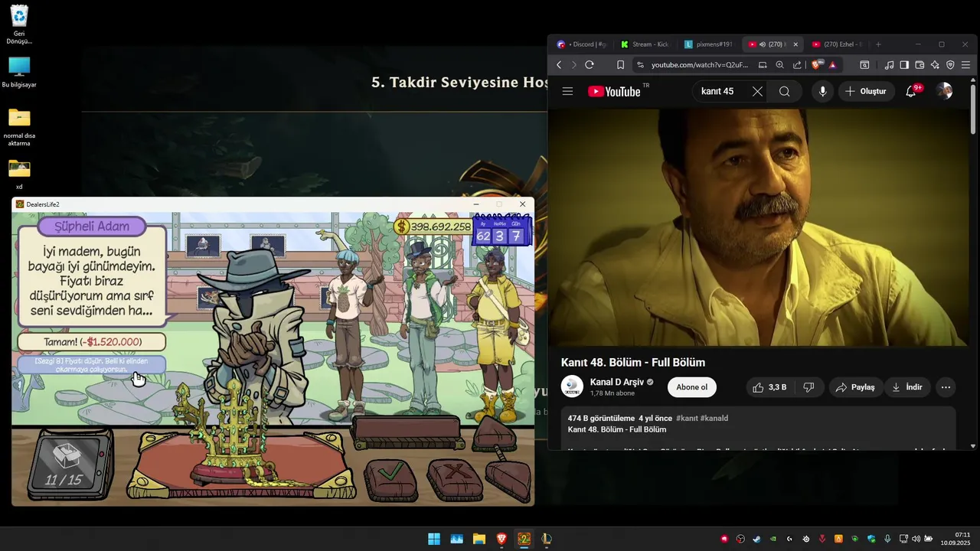This screenshot has height=551, width=980.
Task: Switch to the Discord browser tab
Action: pyautogui.click(x=581, y=44)
